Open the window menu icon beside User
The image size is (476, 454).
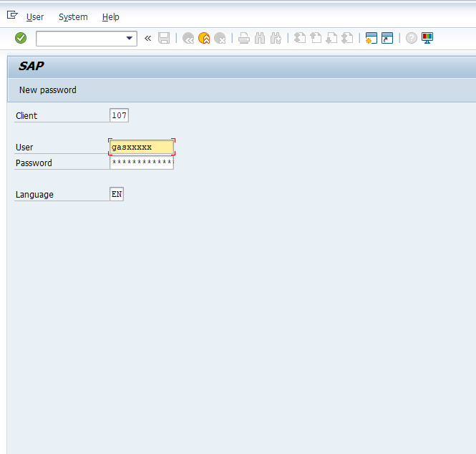click(x=12, y=14)
